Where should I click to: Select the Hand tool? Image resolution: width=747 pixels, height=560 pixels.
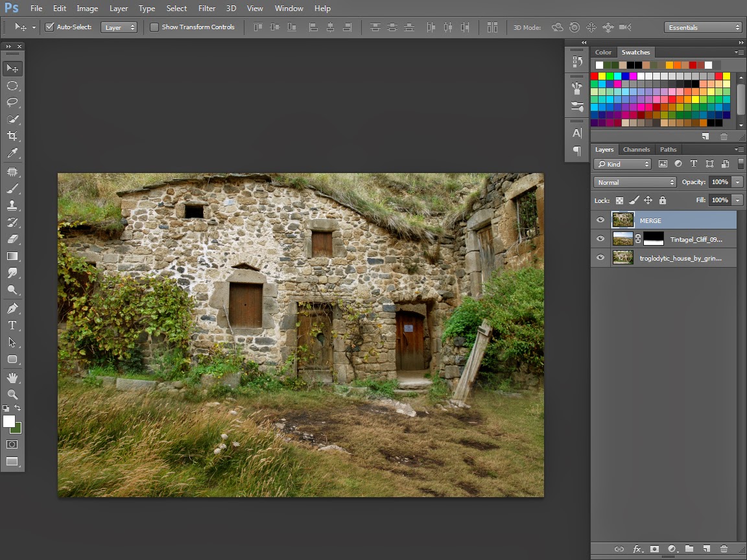(x=12, y=378)
